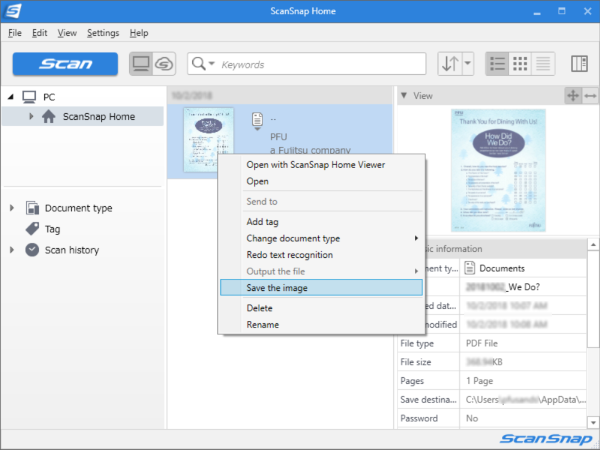The height and width of the screenshot is (450, 600).
Task: Expand the Document type node
Action: (12, 208)
